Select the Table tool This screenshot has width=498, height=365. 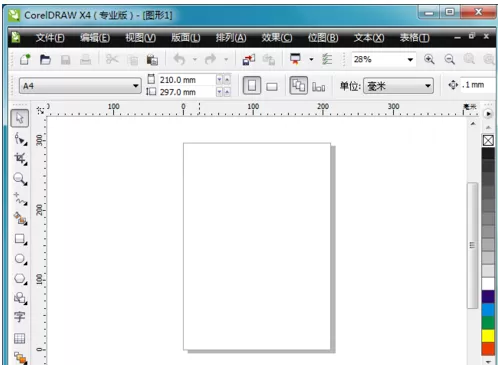point(19,338)
